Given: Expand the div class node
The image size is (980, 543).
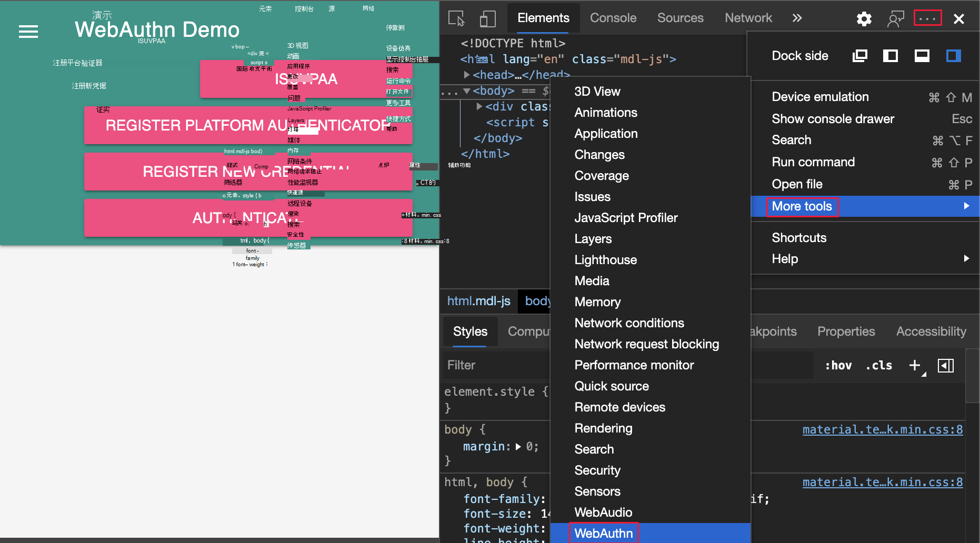Looking at the screenshot, I should click(479, 106).
